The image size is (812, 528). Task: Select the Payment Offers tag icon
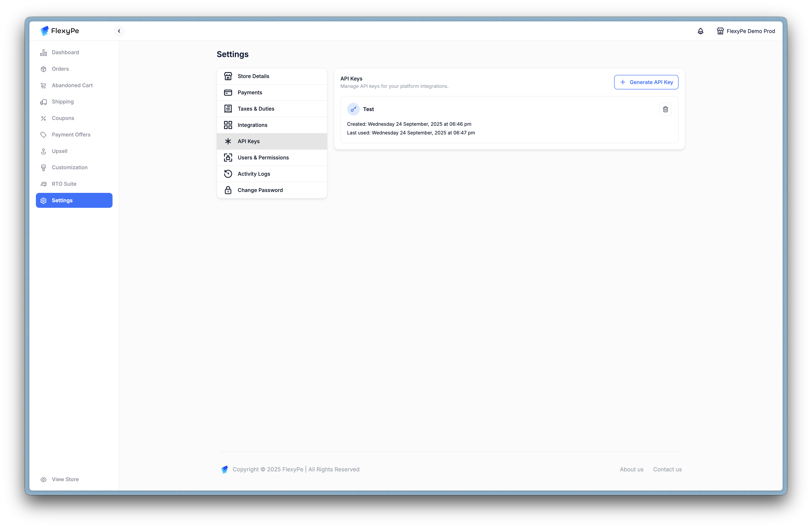point(43,135)
